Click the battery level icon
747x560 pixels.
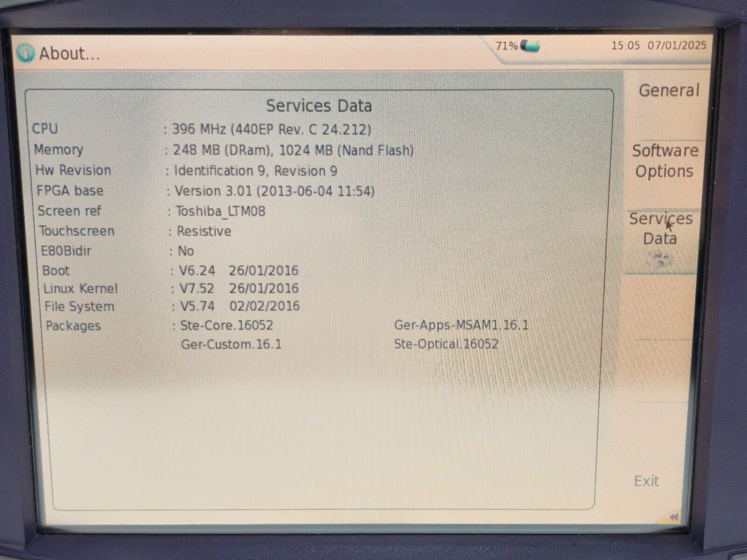(530, 46)
